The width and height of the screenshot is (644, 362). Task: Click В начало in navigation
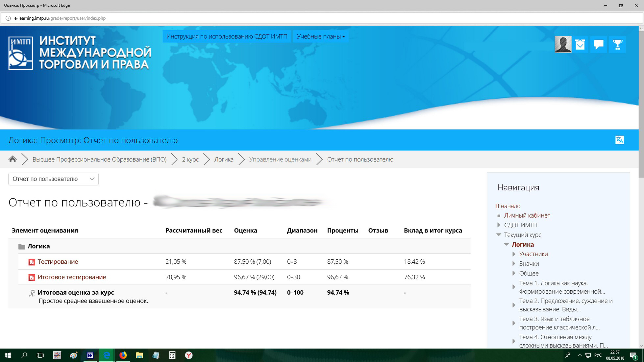[508, 206]
